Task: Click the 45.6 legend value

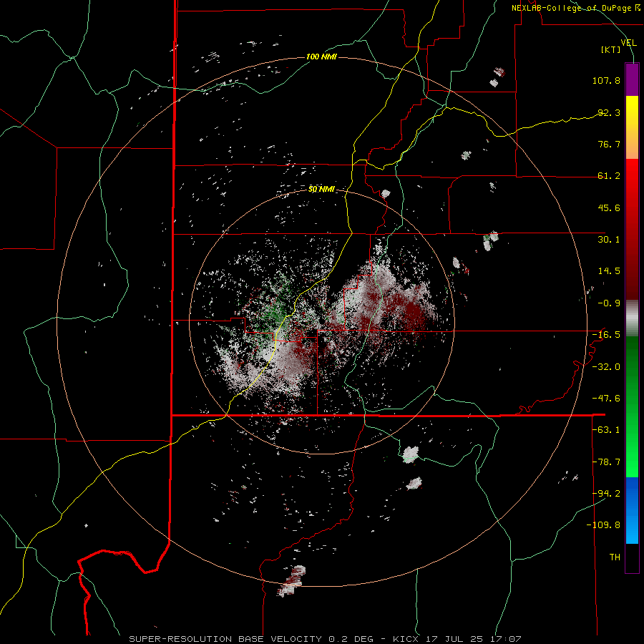Action: (x=609, y=208)
